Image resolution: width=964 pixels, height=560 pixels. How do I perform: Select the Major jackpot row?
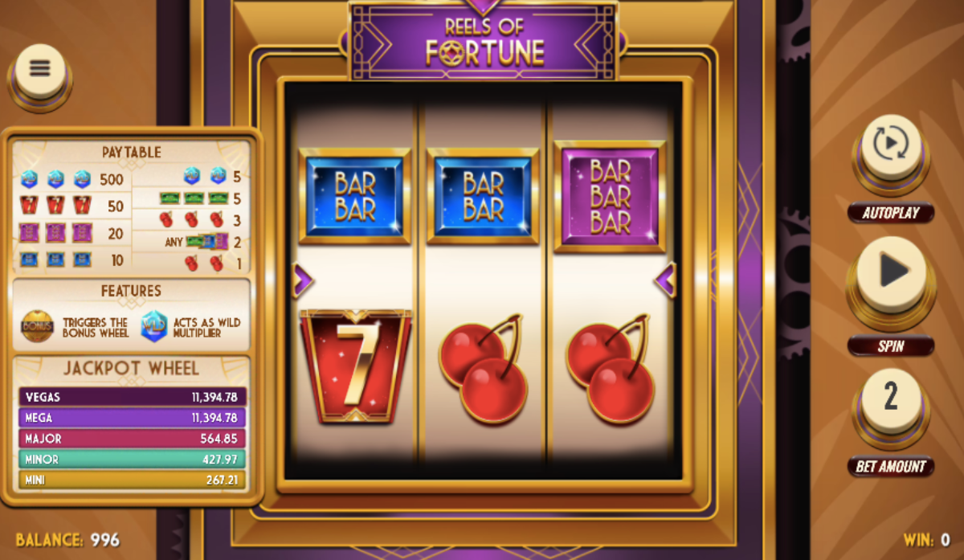(132, 439)
